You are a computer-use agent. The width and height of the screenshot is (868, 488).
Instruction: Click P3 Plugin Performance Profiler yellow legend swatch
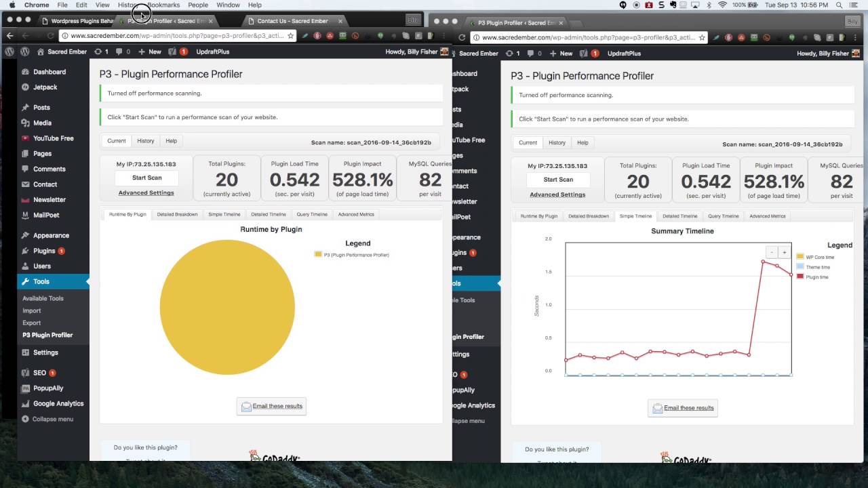317,255
